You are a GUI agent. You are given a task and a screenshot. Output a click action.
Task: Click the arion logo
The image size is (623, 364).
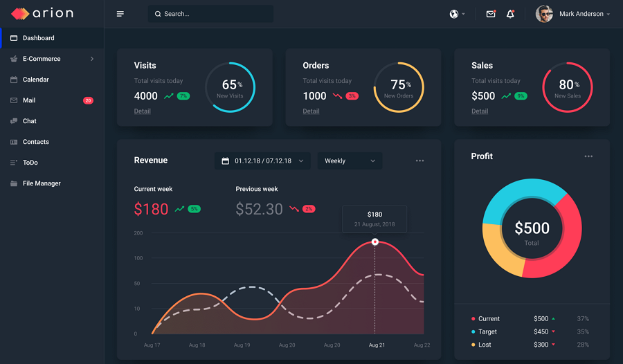42,14
